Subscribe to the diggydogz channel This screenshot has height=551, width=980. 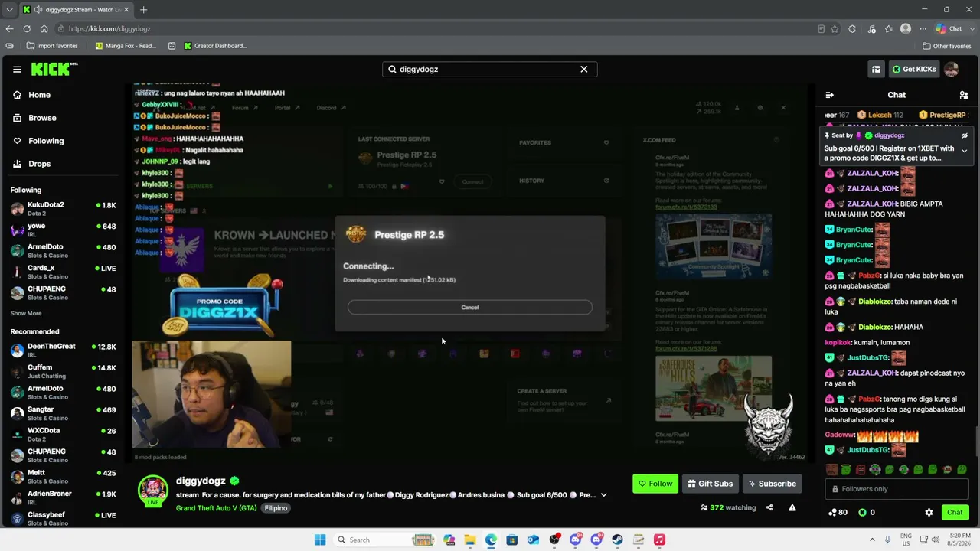(x=772, y=484)
